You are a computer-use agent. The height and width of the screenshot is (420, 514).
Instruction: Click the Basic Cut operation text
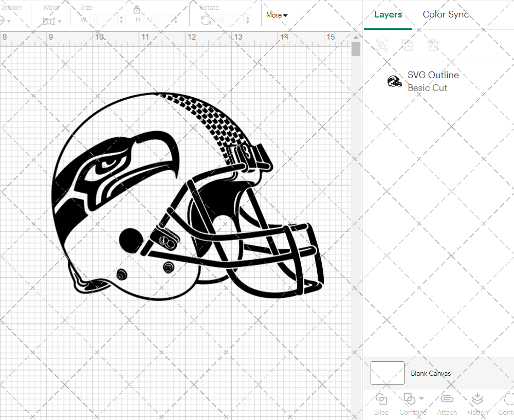[427, 88]
